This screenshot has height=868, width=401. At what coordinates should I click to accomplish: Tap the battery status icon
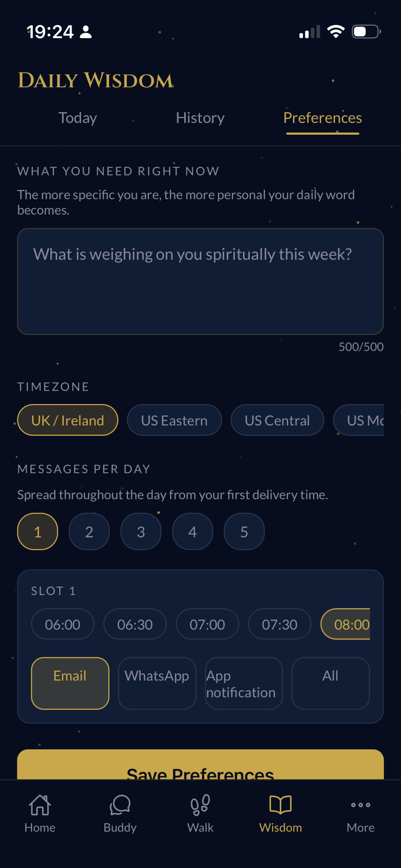pyautogui.click(x=366, y=32)
